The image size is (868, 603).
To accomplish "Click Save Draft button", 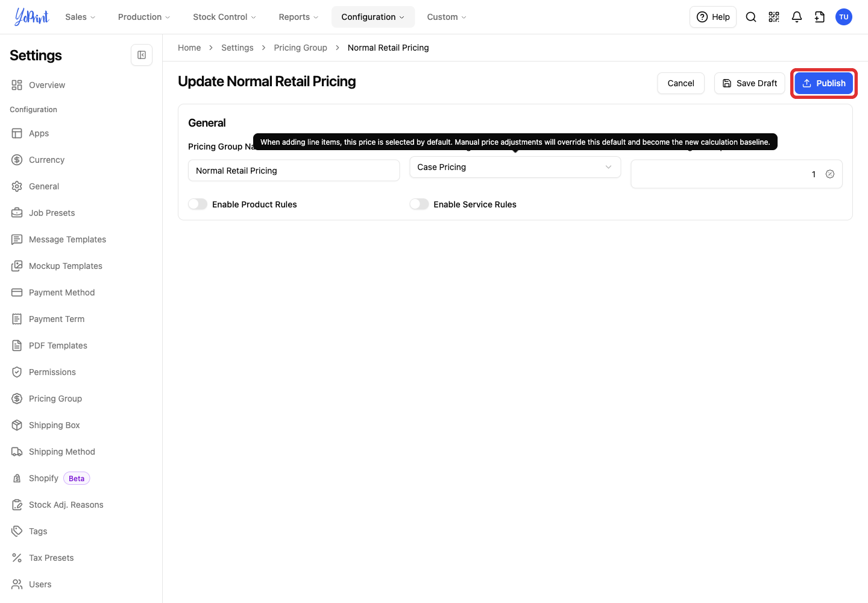I will point(750,83).
